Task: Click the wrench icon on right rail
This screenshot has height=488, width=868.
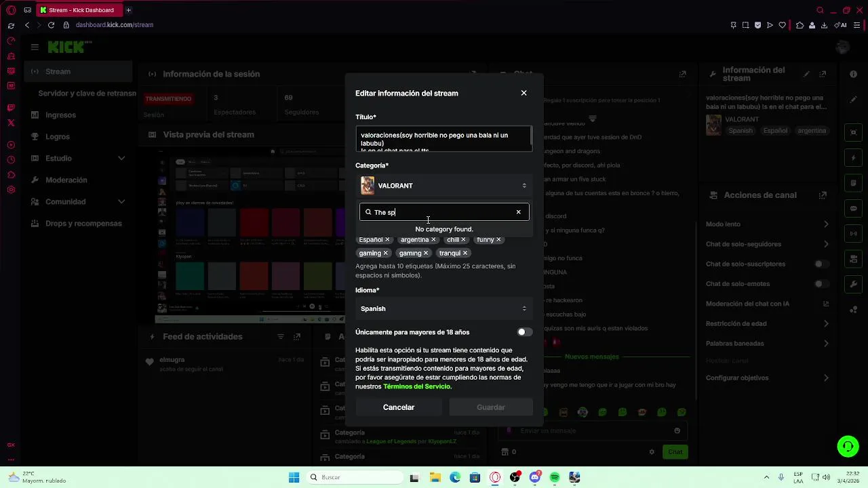Action: [854, 284]
